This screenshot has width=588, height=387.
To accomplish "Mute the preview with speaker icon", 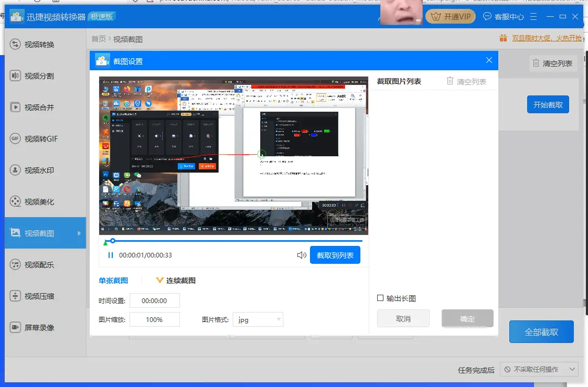I will click(x=302, y=255).
